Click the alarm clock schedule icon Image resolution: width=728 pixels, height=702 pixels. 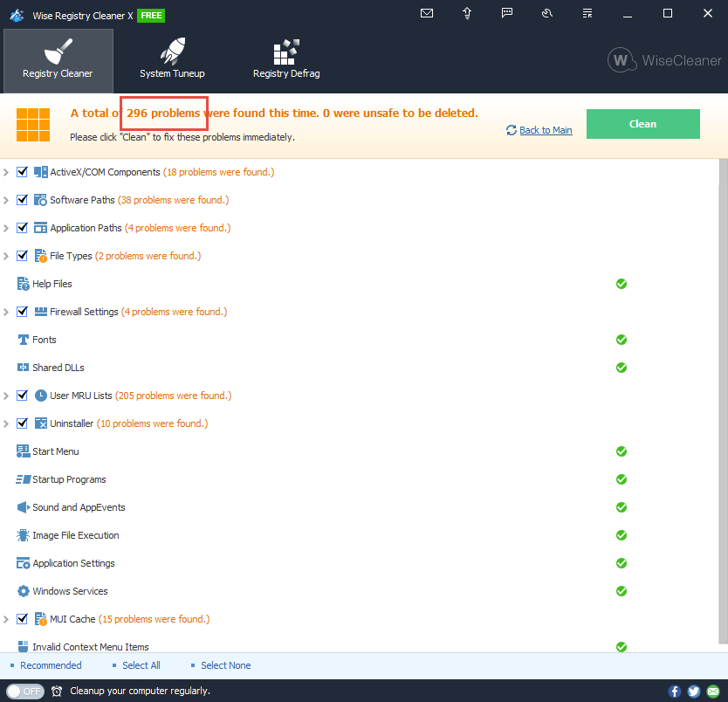coord(57,692)
